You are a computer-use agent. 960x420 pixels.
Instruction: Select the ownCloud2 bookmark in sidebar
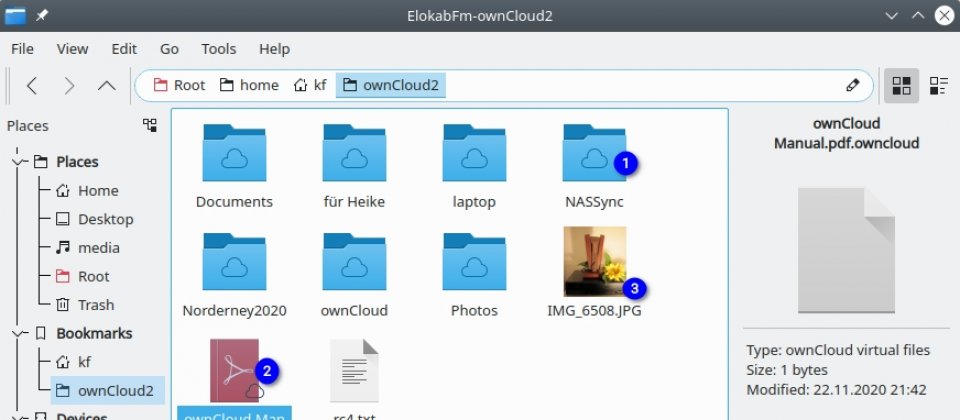click(107, 390)
